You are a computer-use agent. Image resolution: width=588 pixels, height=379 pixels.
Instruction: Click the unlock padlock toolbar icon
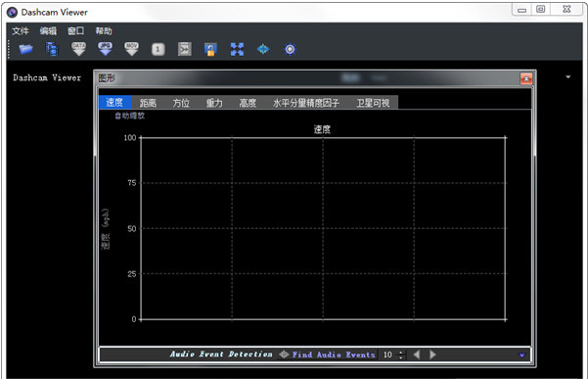(x=210, y=49)
